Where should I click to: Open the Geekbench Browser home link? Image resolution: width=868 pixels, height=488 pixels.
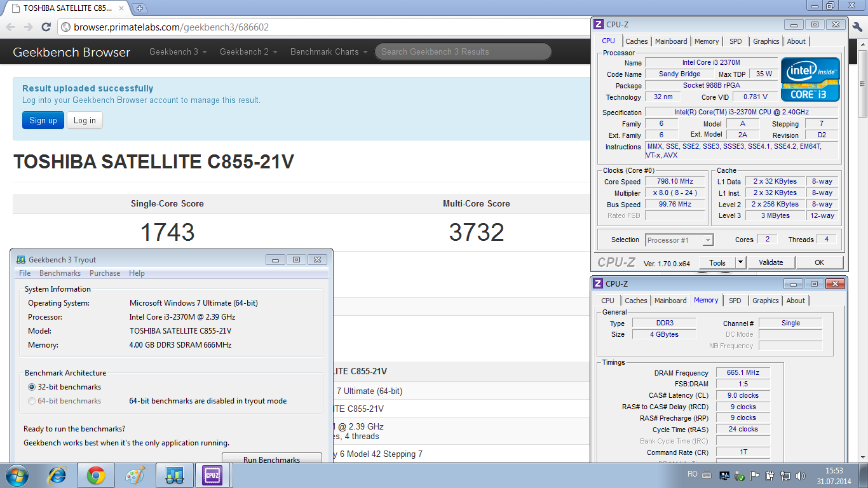click(x=71, y=52)
